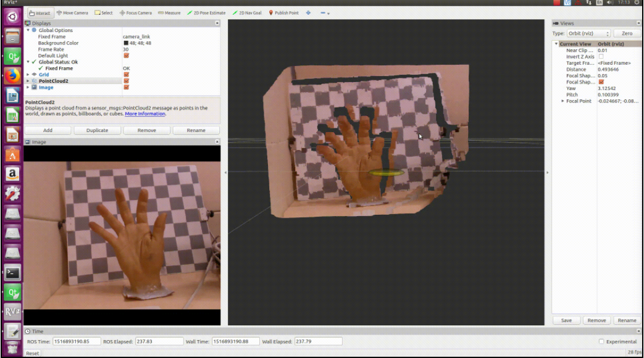644x358 pixels.
Task: Select the Interact tool
Action: click(41, 12)
